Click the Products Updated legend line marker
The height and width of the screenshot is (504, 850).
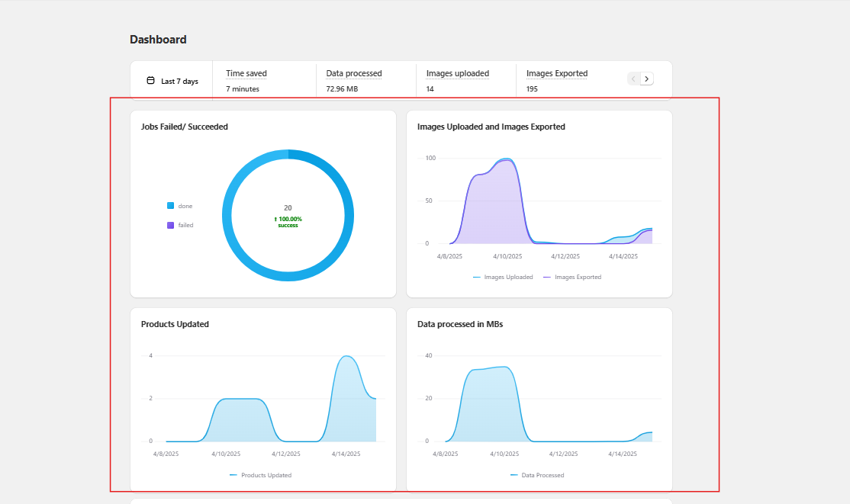click(233, 475)
